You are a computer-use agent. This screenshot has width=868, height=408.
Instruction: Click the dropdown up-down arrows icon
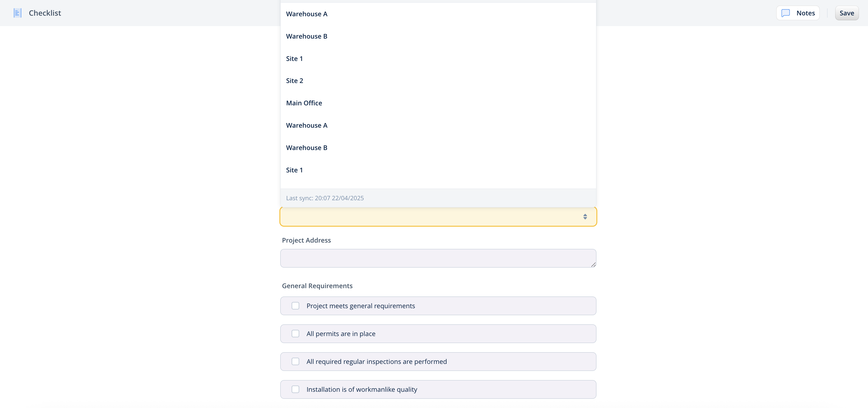click(x=585, y=217)
